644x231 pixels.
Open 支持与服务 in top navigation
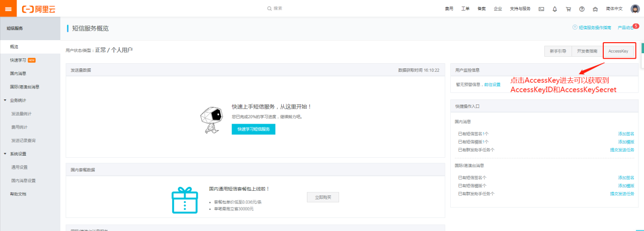520,9
